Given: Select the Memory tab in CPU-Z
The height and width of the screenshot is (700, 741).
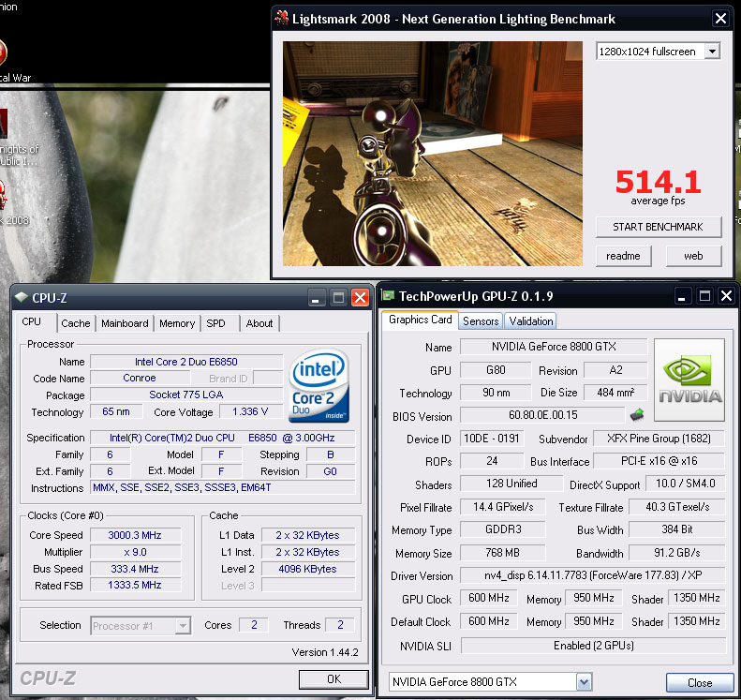Looking at the screenshot, I should point(177,323).
